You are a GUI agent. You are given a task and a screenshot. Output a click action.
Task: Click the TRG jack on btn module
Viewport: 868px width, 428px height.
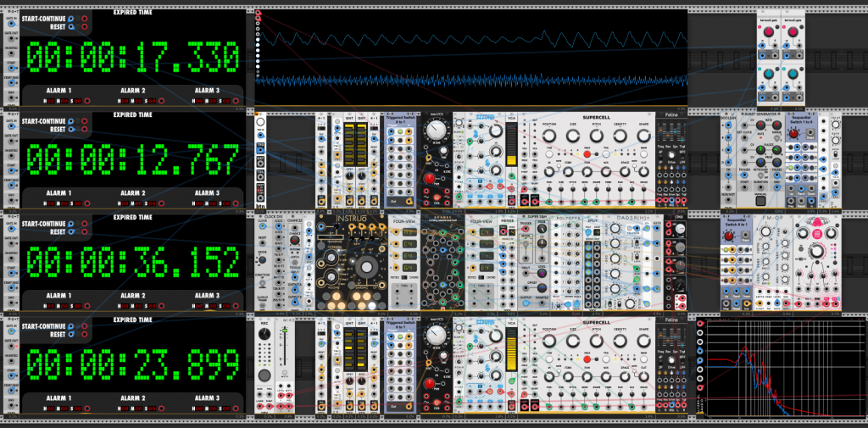(x=260, y=149)
